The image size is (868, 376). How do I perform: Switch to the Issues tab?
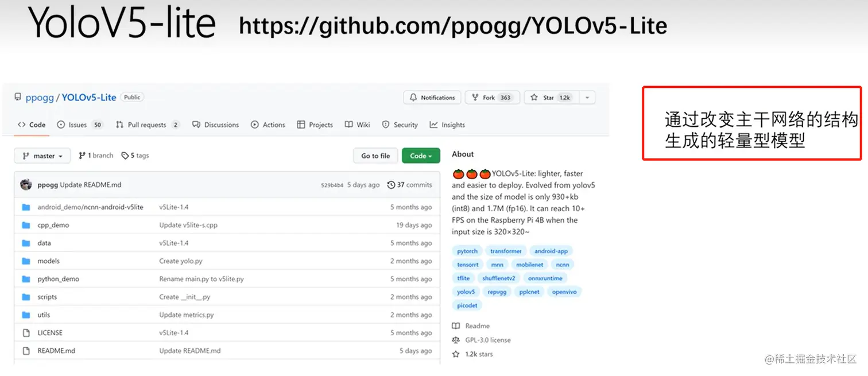click(x=77, y=125)
